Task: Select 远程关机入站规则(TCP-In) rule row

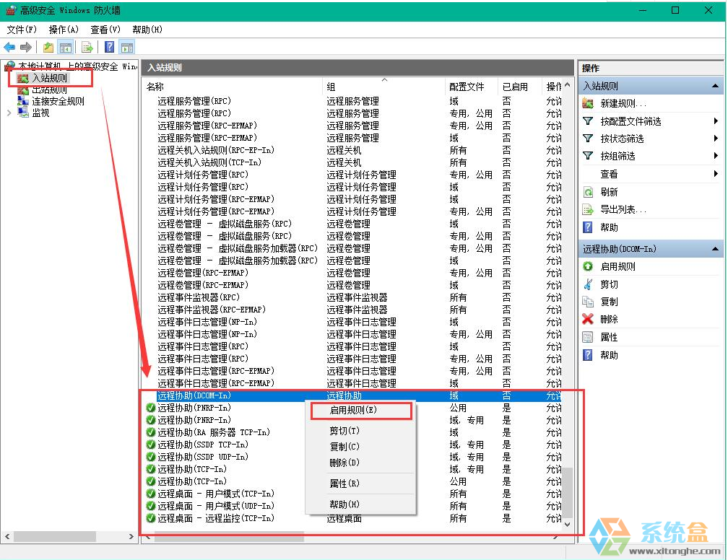Action: point(353,162)
